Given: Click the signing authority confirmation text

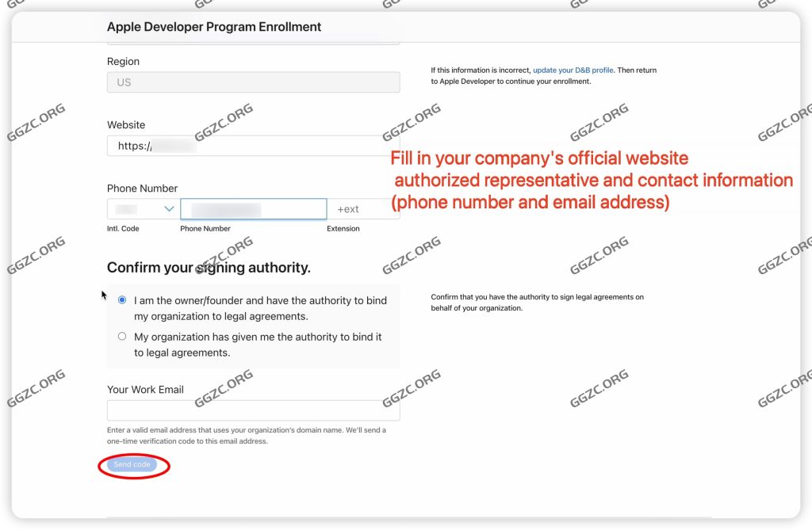Looking at the screenshot, I should [x=535, y=301].
